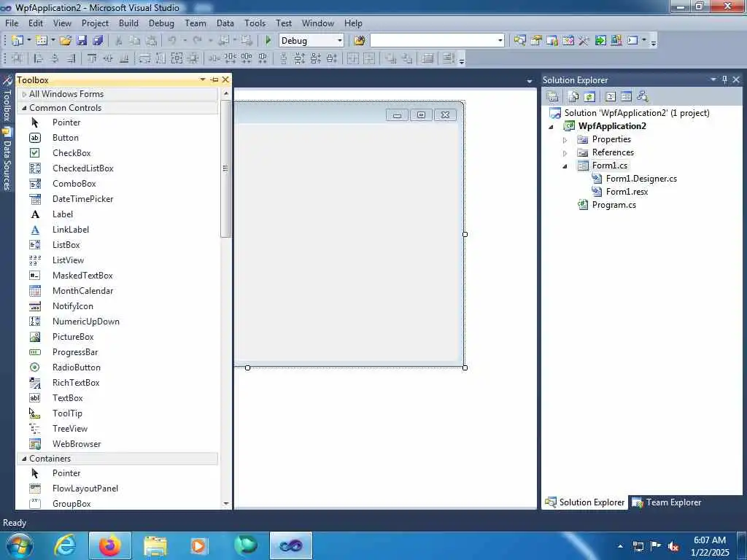Switch to the Team Explorer tab
747x560 pixels.
(x=667, y=502)
